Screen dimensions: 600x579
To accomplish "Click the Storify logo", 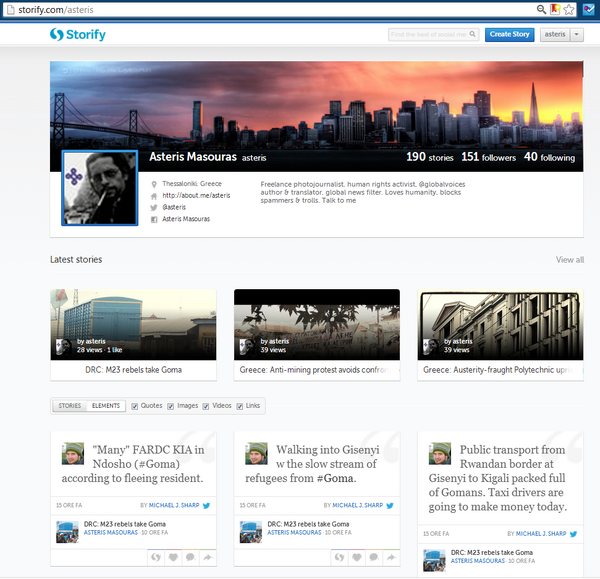I will [x=78, y=34].
